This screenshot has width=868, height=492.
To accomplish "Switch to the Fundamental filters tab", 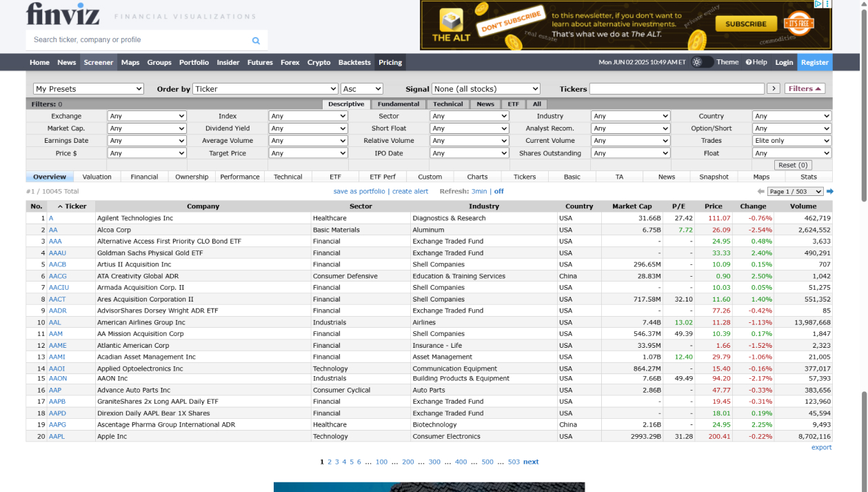I will click(398, 104).
